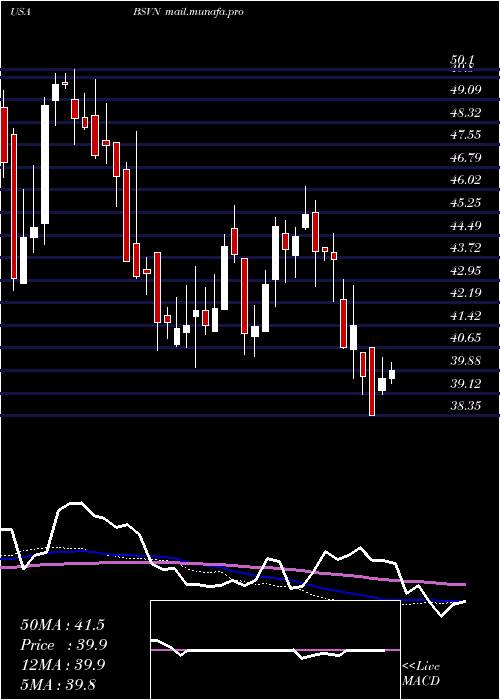This screenshot has width=500, height=700.
Task: Click the 39.88 price axis label
Action: [x=467, y=361]
